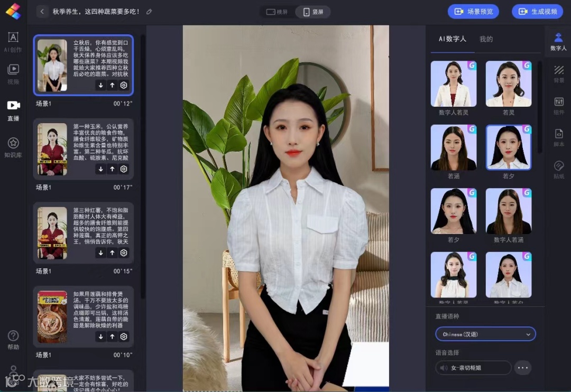Go back using the arrow beside the title
Image resolution: width=571 pixels, height=392 pixels.
[42, 12]
